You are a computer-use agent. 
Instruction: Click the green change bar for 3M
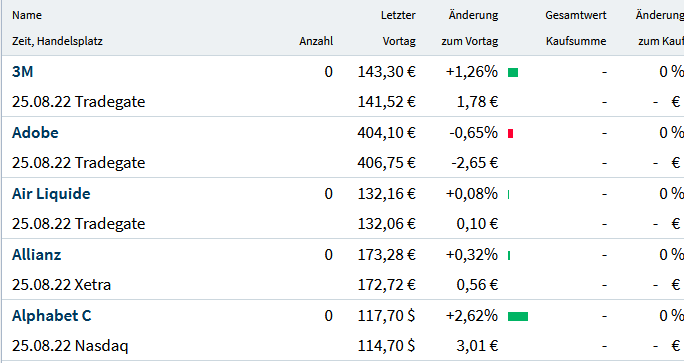[x=513, y=72]
